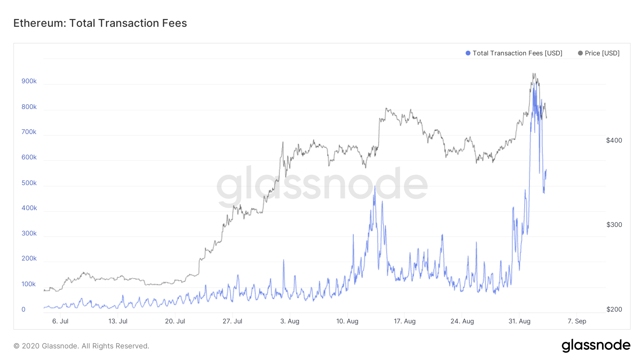
Task: Toggle the Price [USD] legend label
Action: 602,53
